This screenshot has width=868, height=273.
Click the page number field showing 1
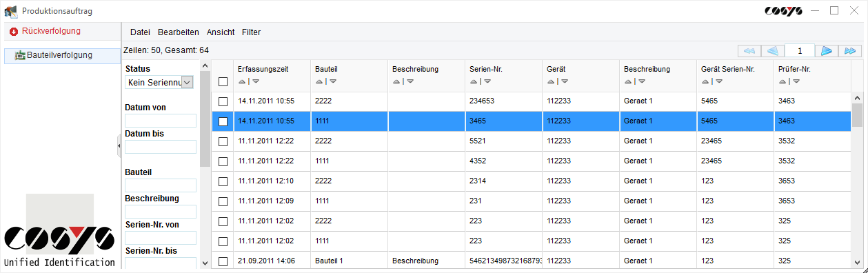pyautogui.click(x=800, y=51)
